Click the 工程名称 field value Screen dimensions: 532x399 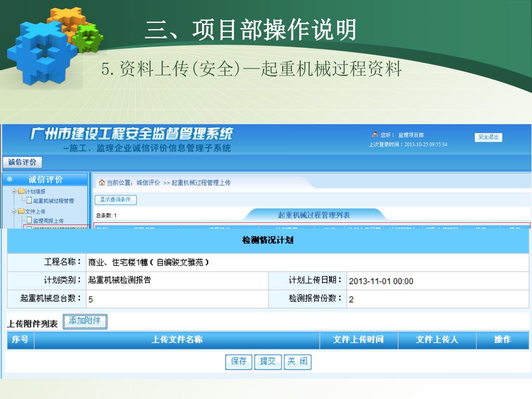click(149, 262)
